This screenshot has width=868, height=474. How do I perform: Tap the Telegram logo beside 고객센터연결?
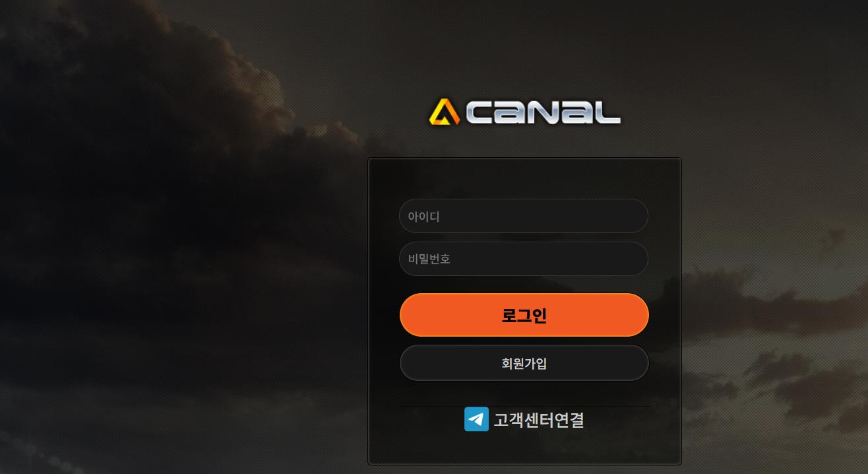tap(476, 419)
